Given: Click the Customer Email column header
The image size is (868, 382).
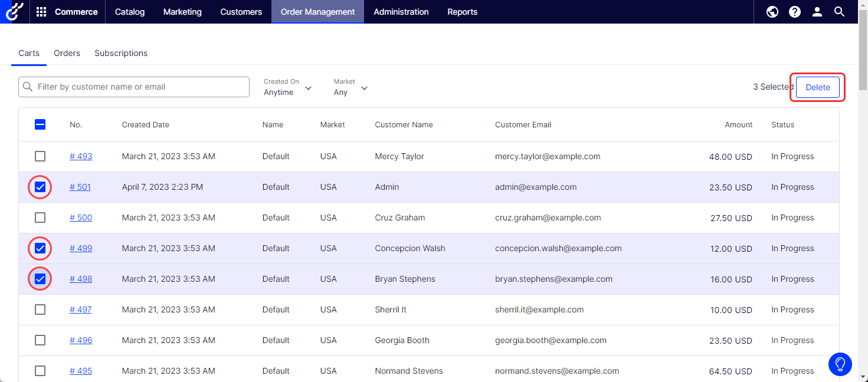Looking at the screenshot, I should 523,124.
